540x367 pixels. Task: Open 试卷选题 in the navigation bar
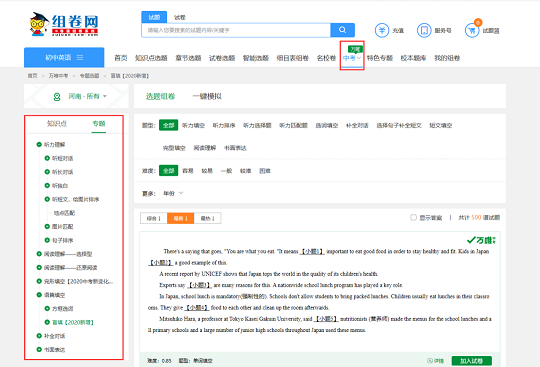point(222,58)
